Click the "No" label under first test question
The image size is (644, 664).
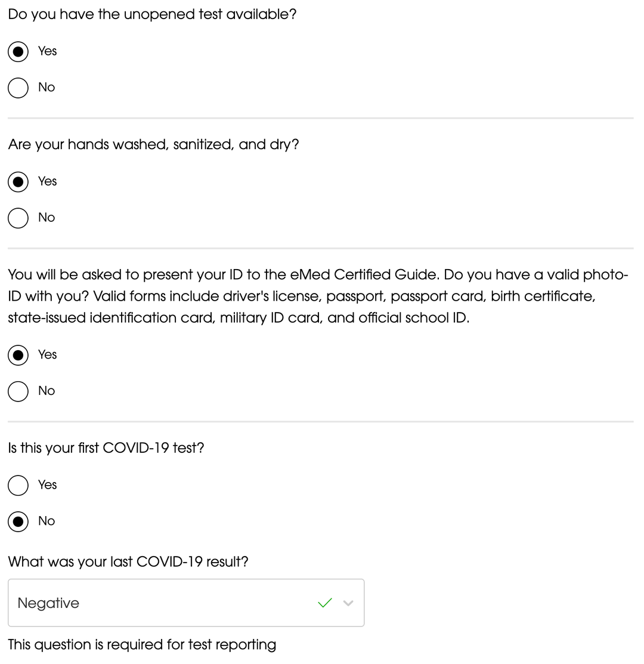[x=47, y=521]
